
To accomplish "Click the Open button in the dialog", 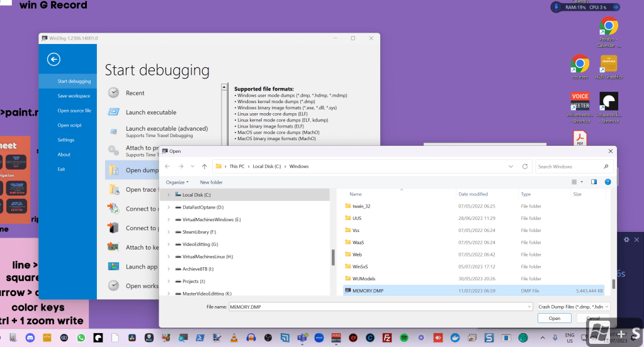I will tap(555, 318).
